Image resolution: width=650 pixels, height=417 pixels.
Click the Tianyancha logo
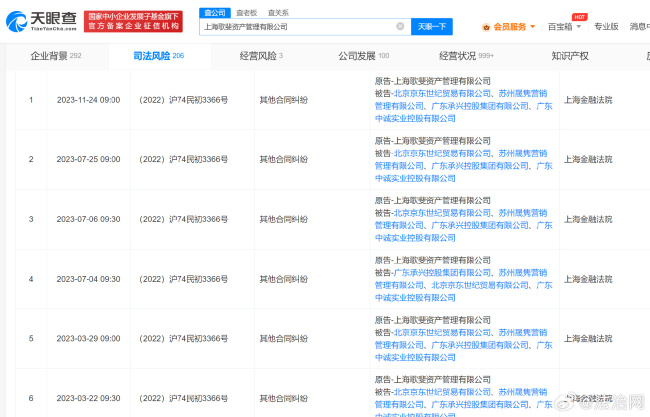tap(40, 18)
